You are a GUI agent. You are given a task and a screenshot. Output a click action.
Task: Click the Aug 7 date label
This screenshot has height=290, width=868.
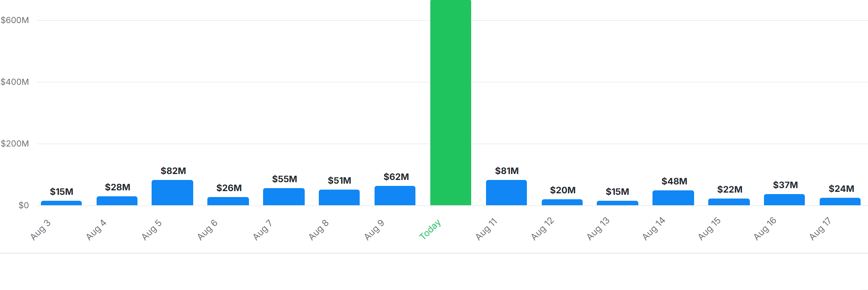(263, 230)
